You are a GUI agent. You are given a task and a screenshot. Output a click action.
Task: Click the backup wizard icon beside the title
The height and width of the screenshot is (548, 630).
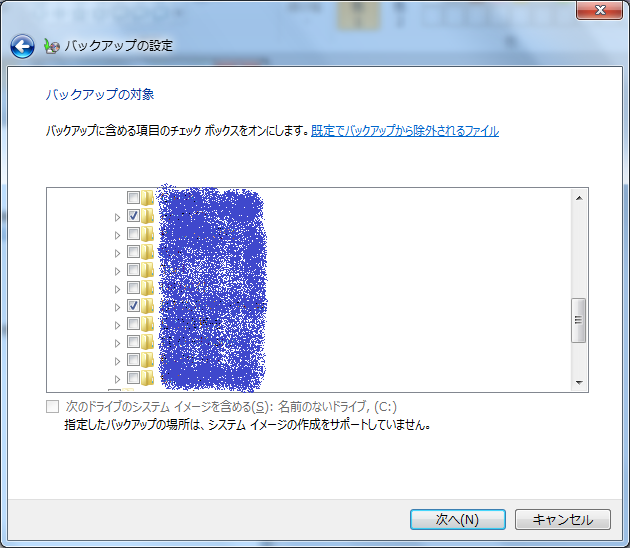point(51,46)
